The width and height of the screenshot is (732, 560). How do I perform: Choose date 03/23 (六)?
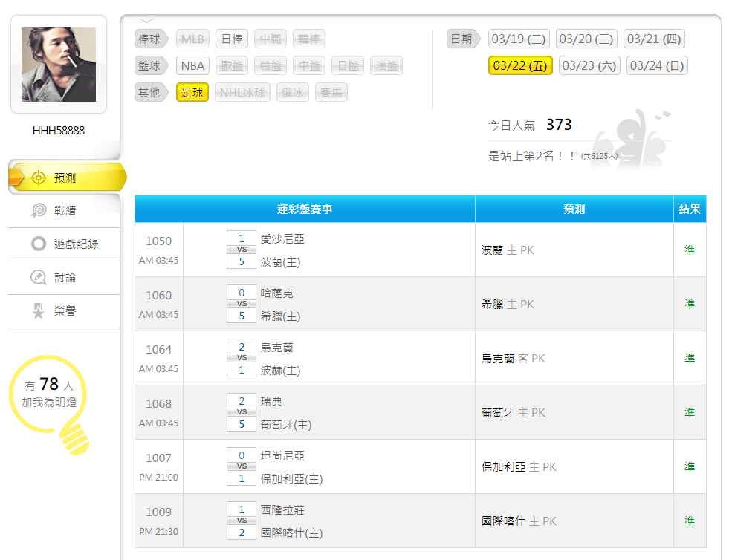coord(589,66)
